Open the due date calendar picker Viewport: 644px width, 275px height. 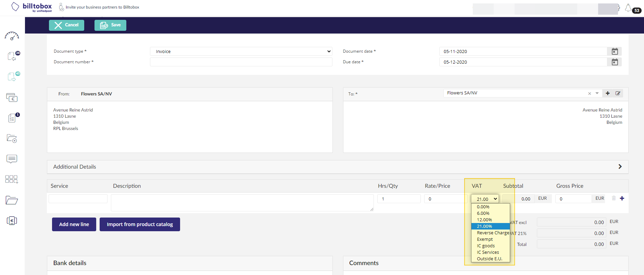coord(615,62)
